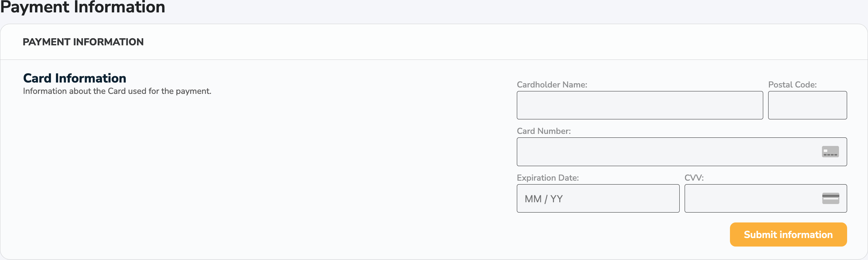Click the Card Information heading
868x260 pixels.
pyautogui.click(x=74, y=78)
